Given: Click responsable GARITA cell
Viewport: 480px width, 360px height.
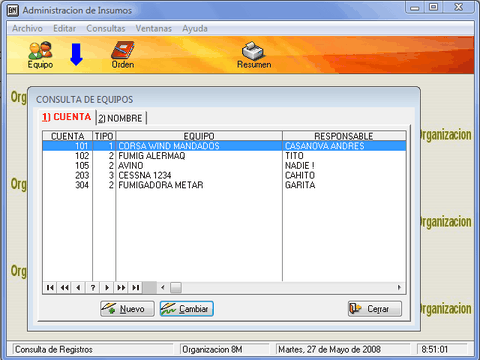Looking at the screenshot, I should [344, 185].
